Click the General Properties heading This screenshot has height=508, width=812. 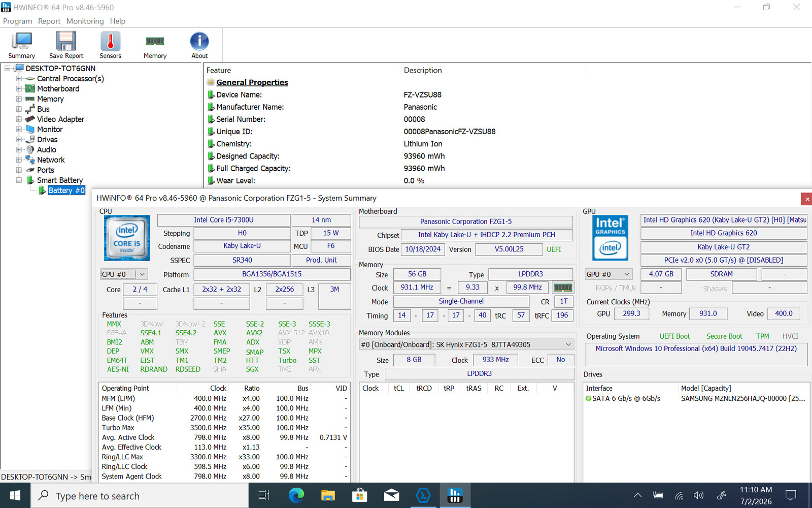click(x=252, y=82)
